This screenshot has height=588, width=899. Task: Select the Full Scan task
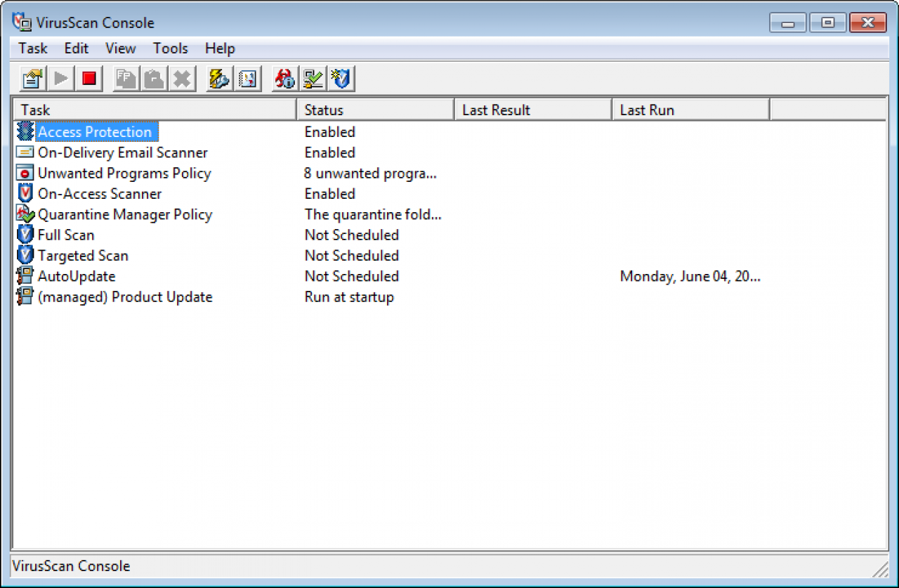pos(66,235)
